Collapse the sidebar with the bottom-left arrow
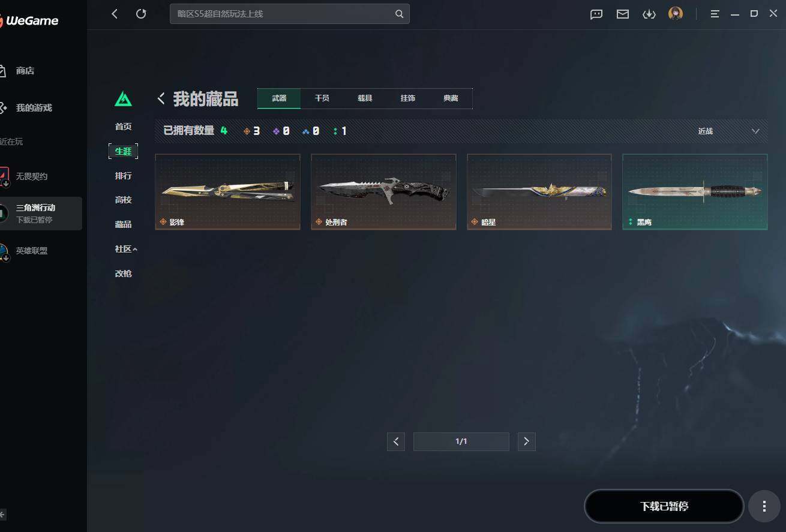 pos(2,514)
